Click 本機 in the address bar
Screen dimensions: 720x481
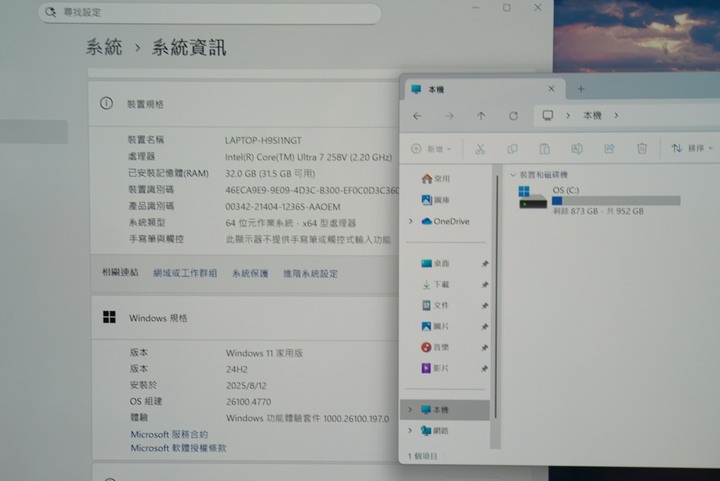tap(592, 116)
